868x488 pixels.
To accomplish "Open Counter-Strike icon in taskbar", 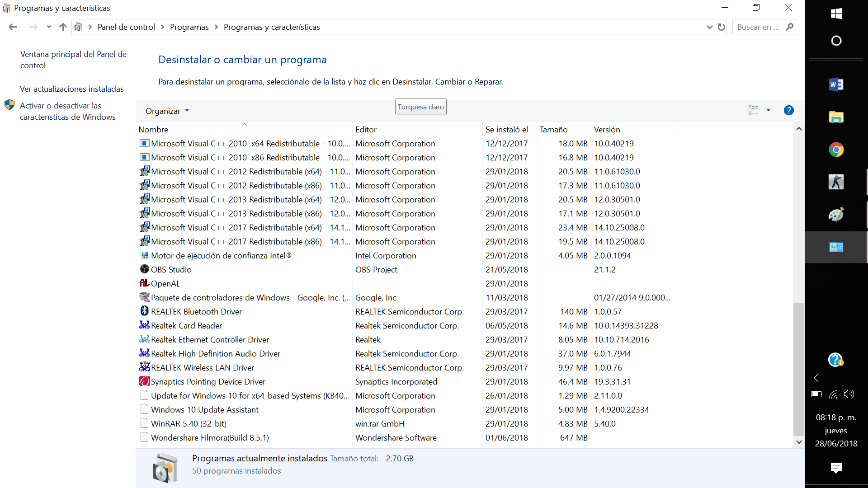I will pos(836,182).
